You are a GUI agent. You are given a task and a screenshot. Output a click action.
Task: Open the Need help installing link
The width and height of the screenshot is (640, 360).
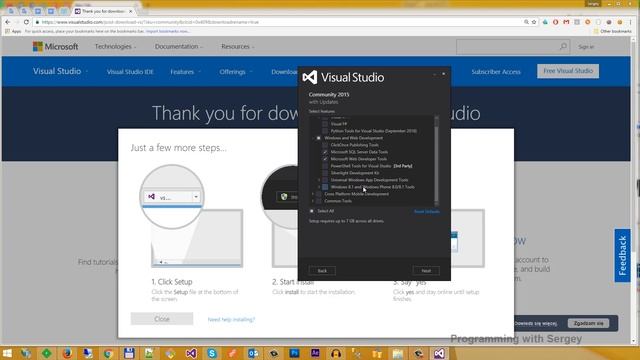(x=231, y=319)
